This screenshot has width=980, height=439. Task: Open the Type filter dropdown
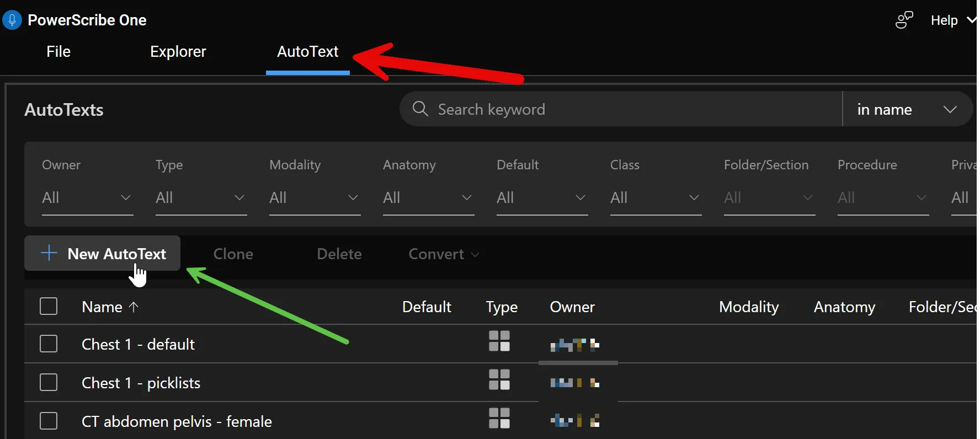[201, 197]
